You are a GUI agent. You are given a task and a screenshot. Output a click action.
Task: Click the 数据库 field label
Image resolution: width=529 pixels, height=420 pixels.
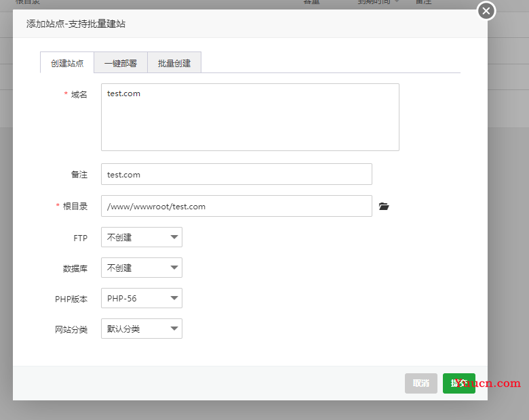point(75,269)
